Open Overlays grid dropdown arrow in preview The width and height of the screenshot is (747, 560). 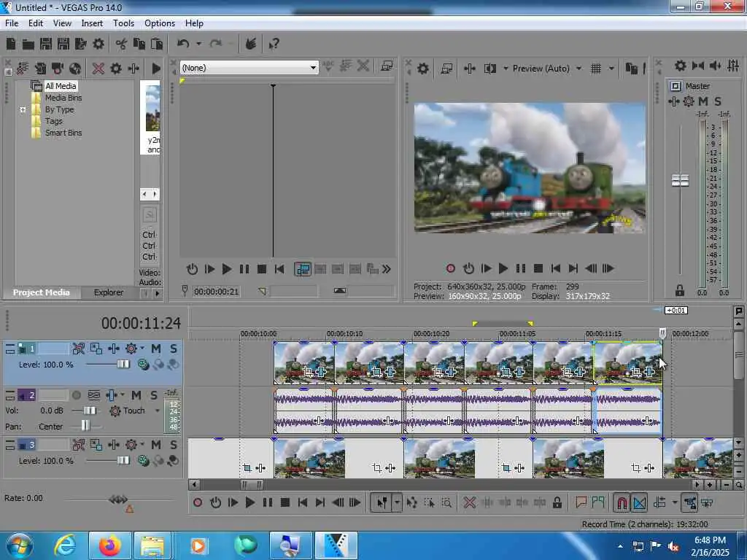coord(611,69)
